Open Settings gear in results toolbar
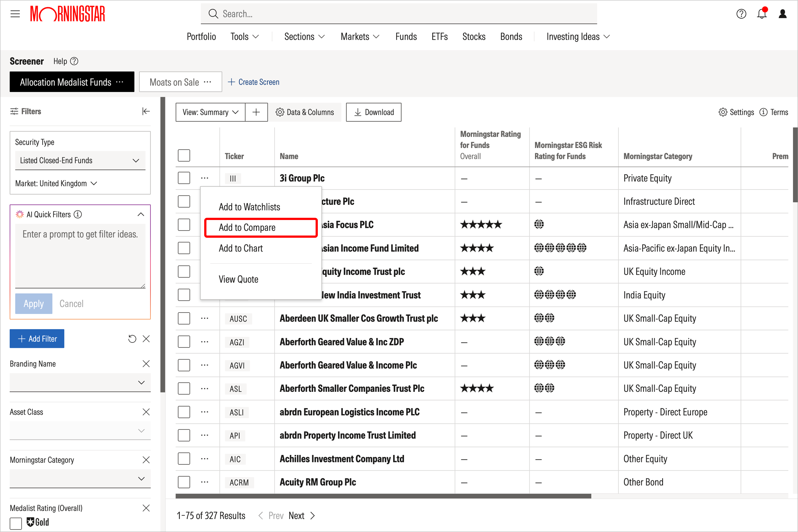The width and height of the screenshot is (798, 532). pyautogui.click(x=736, y=112)
